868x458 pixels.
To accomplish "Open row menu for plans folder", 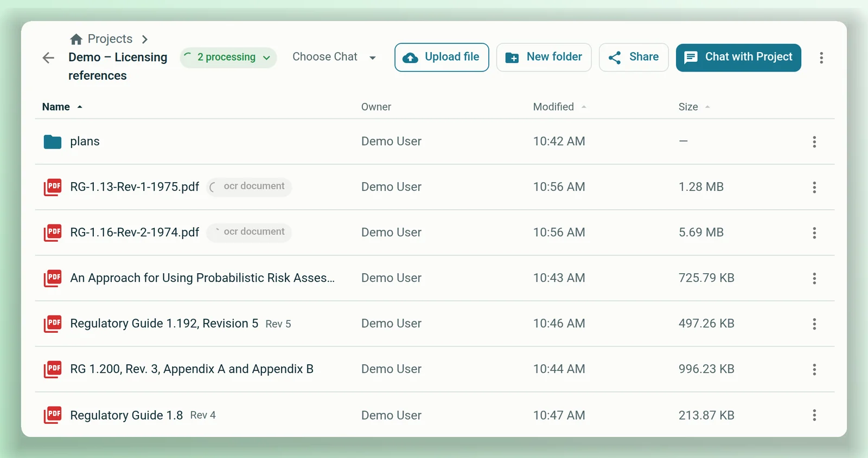I will tap(814, 142).
